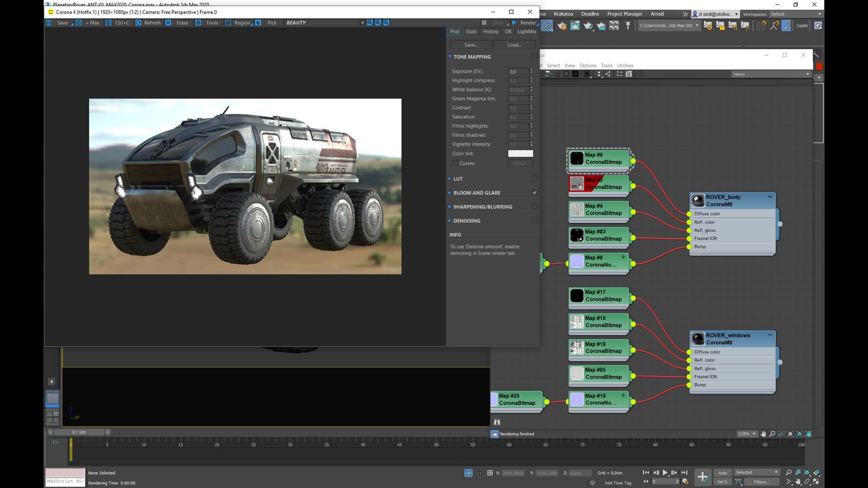868x488 pixels.
Task: Open the Utilities menu in the material editor
Action: click(x=625, y=66)
